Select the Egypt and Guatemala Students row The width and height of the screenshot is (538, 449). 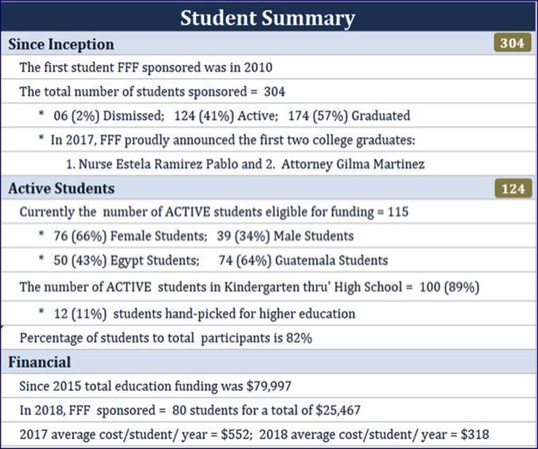[x=268, y=260]
